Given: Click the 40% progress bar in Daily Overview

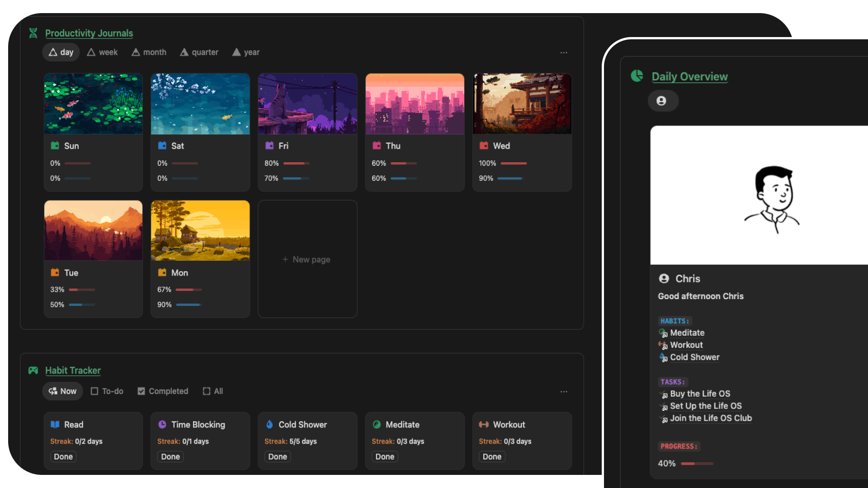Looking at the screenshot, I should (x=697, y=464).
